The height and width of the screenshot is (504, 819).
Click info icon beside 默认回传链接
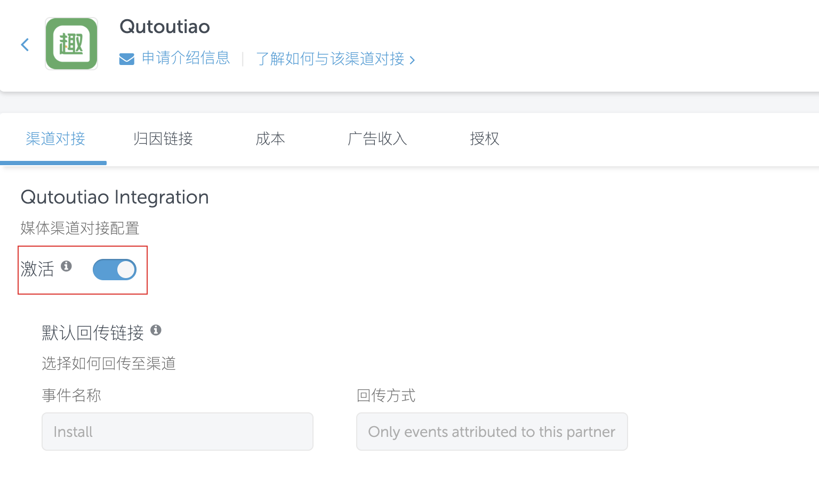(156, 330)
